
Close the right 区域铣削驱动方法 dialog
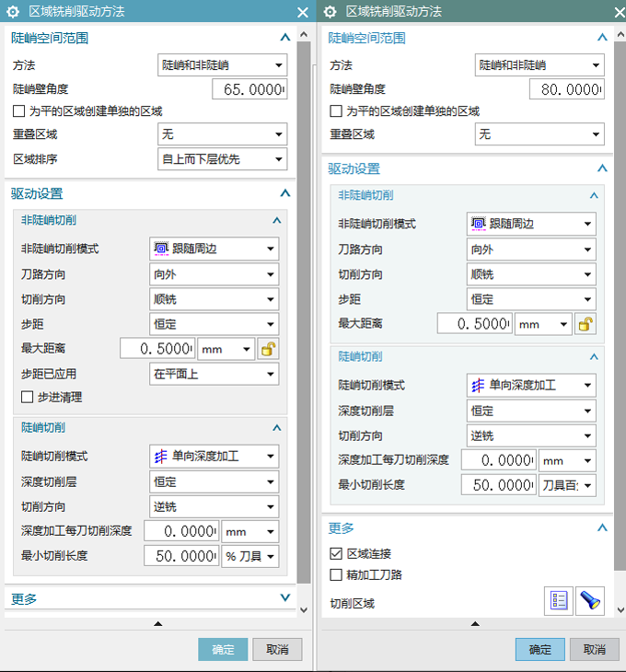[615, 12]
